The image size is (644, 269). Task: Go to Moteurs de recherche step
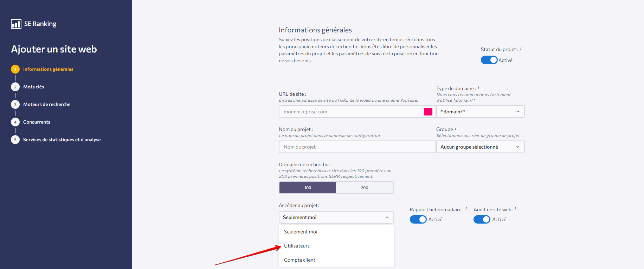(x=47, y=105)
